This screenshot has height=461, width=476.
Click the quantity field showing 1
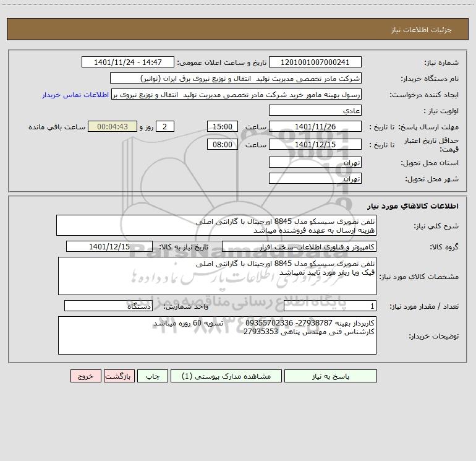pyautogui.click(x=330, y=306)
